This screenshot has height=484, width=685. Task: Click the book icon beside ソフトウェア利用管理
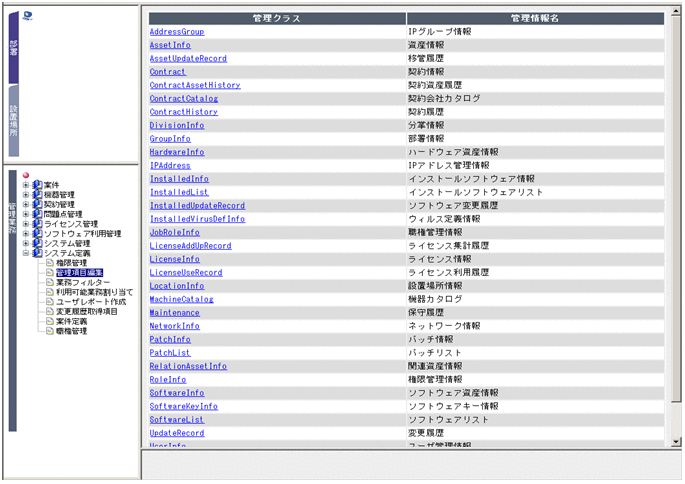tap(38, 233)
